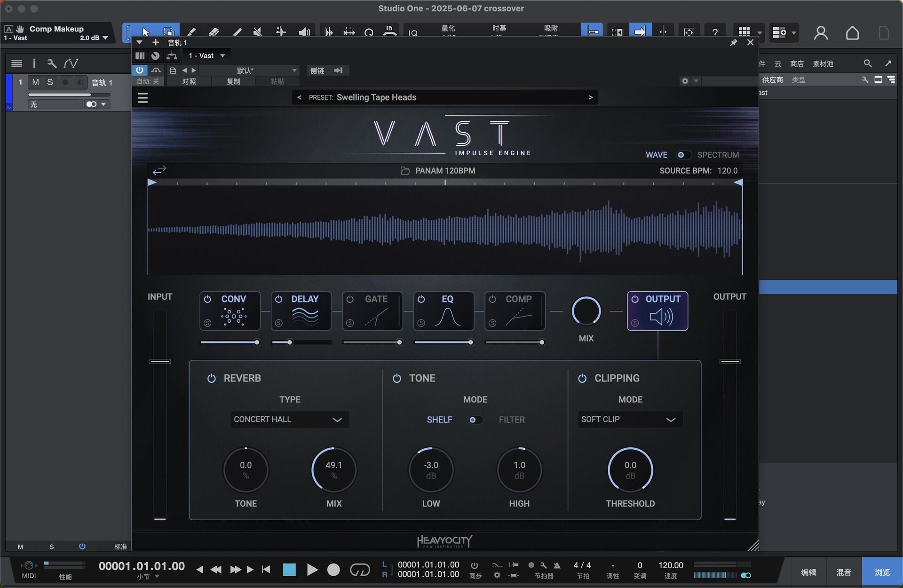The width and height of the screenshot is (903, 588).
Task: Select the OUTPUT module block
Action: (x=657, y=311)
